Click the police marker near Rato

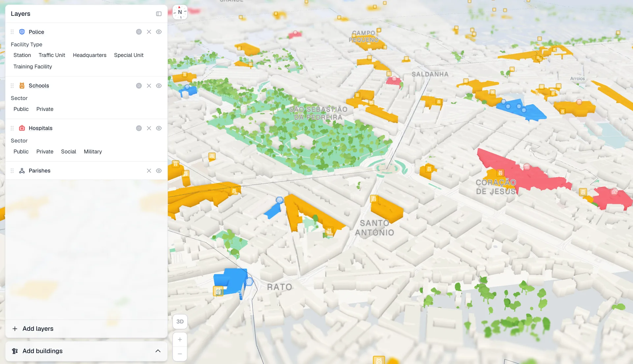249,282
